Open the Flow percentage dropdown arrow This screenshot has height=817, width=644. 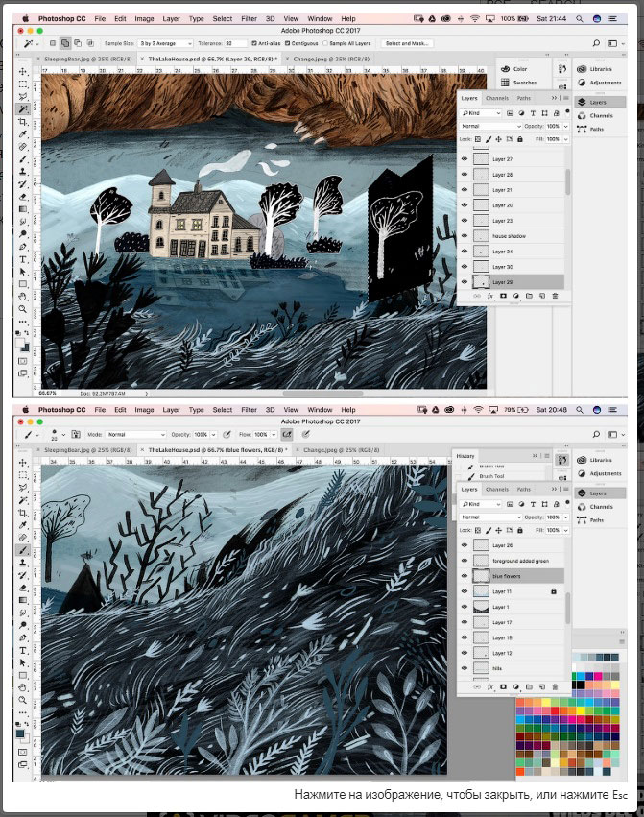point(273,434)
